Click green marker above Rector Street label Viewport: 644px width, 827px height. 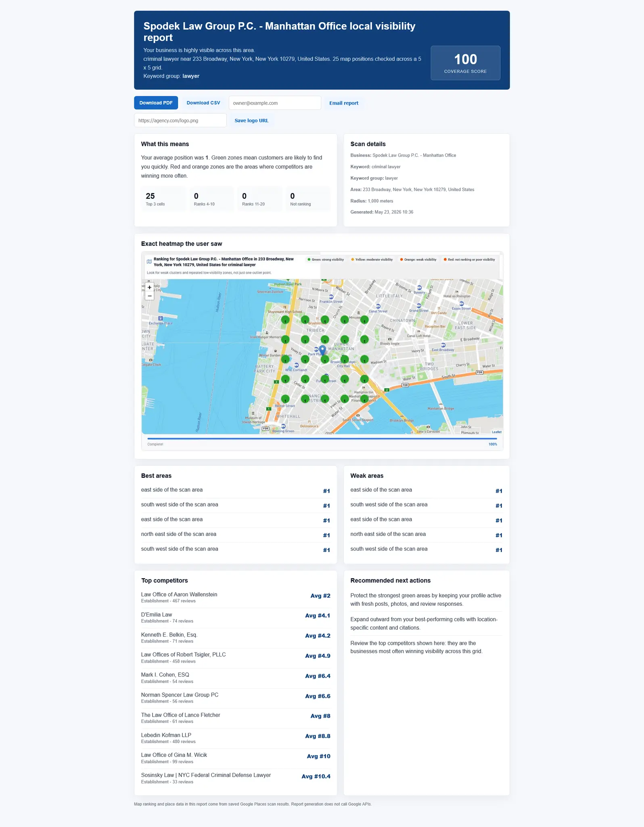(285, 399)
